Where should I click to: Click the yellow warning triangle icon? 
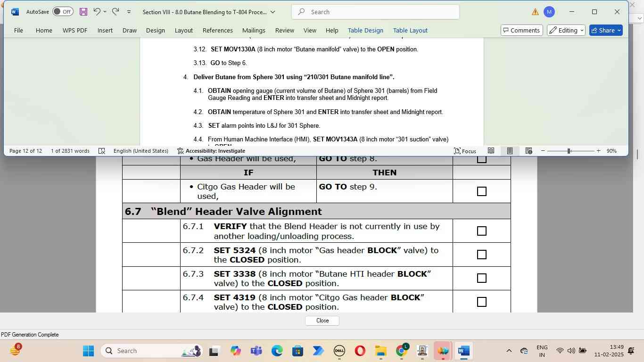[x=535, y=12]
